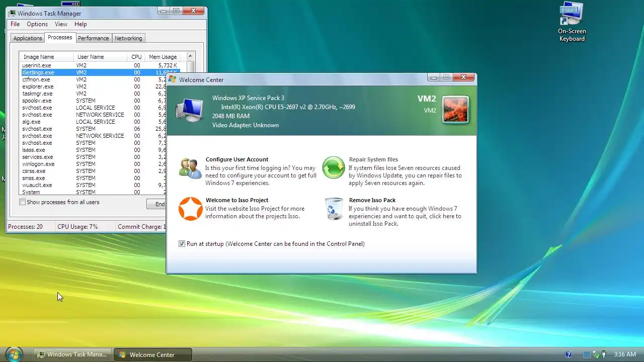Switch to the Networking tab
This screenshot has width=644, height=362.
coord(128,38)
